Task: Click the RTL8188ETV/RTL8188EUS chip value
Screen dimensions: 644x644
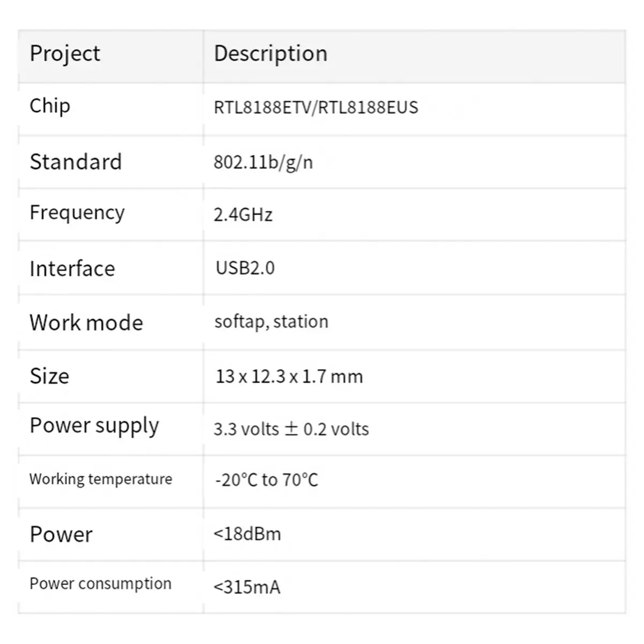Action: click(x=316, y=107)
